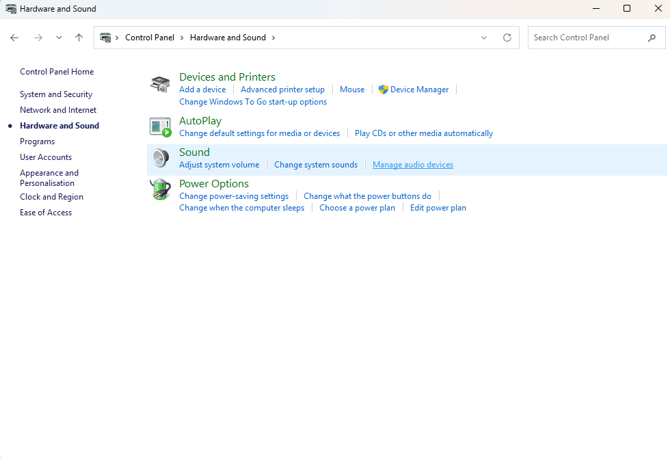
Task: Expand the address bar history dropdown
Action: (484, 38)
